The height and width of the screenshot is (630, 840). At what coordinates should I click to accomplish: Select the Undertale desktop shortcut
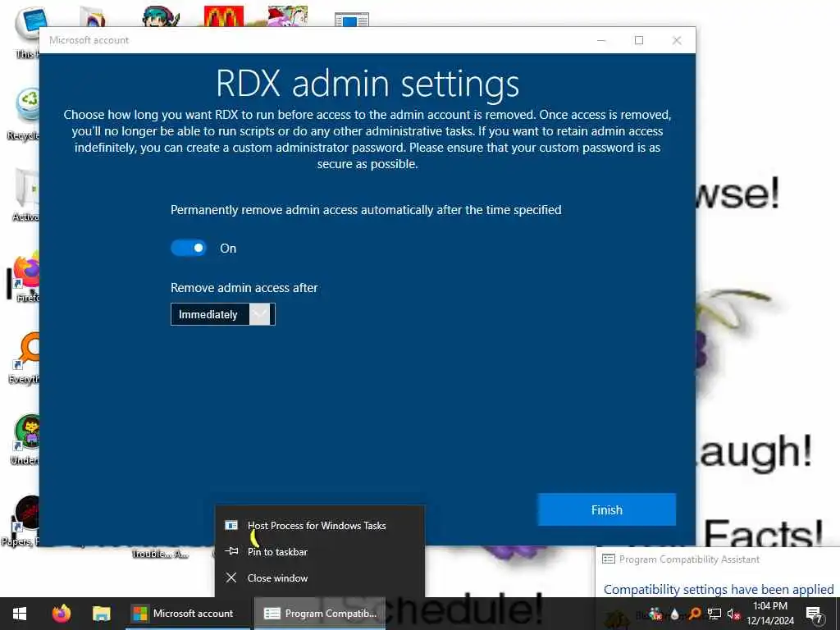(25, 441)
